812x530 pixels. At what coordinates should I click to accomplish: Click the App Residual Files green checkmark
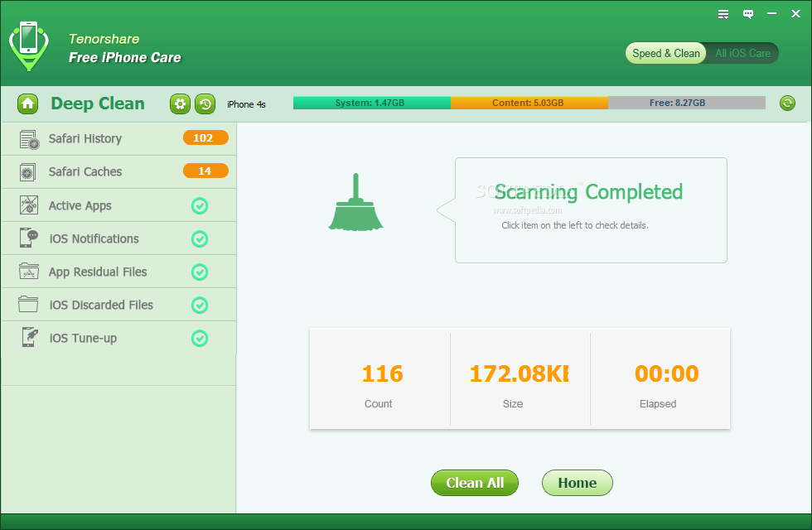tap(200, 272)
